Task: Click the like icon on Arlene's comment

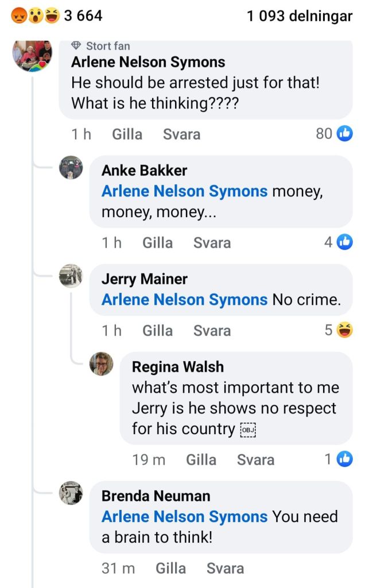Action: [344, 134]
